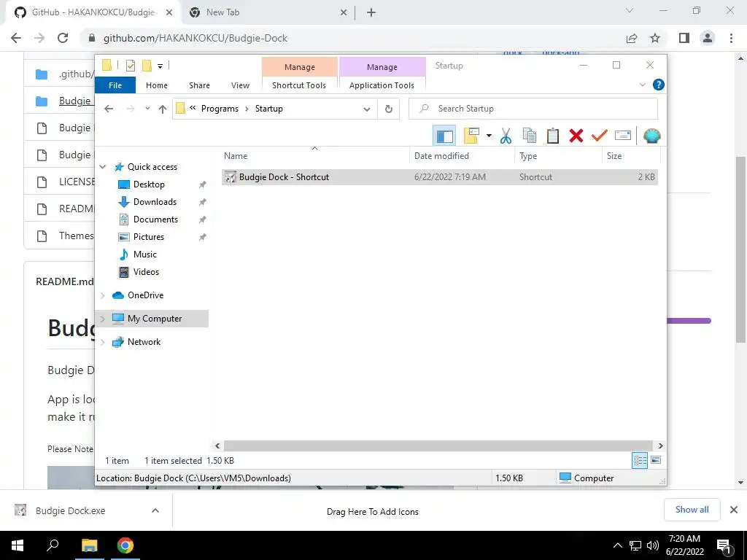Open Chrome's three-dot menu
The width and height of the screenshot is (747, 560).
coord(731,38)
